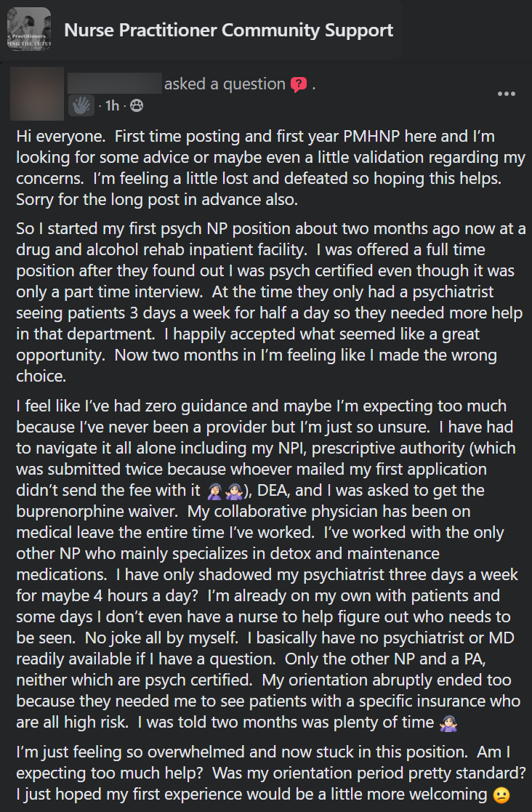Open the Nurse Practitioner Community Support group name
Screen dimensions: 532x812
pyautogui.click(x=229, y=30)
